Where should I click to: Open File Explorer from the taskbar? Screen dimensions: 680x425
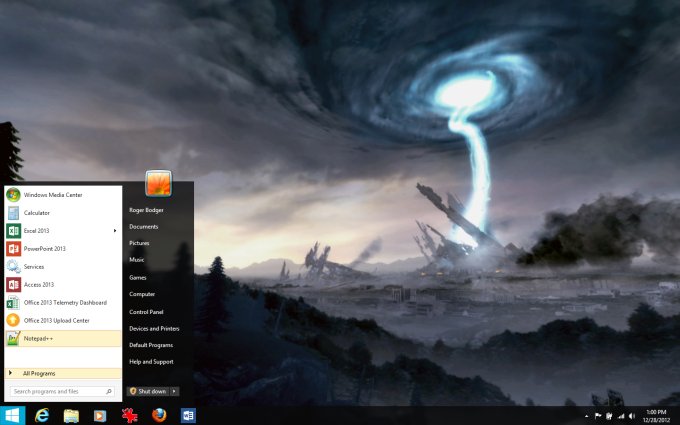(71, 415)
